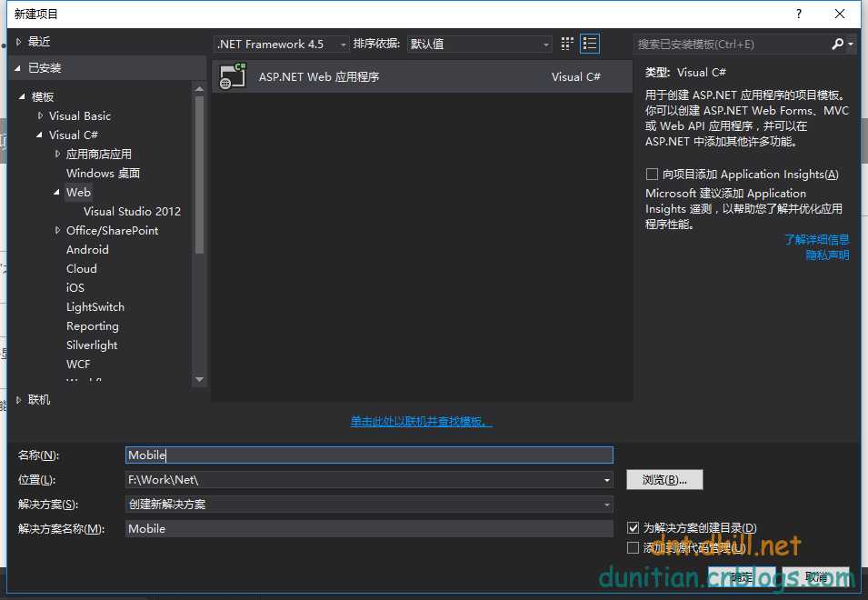Close the New Project dialog
Viewport: 868px width, 600px height.
point(840,14)
